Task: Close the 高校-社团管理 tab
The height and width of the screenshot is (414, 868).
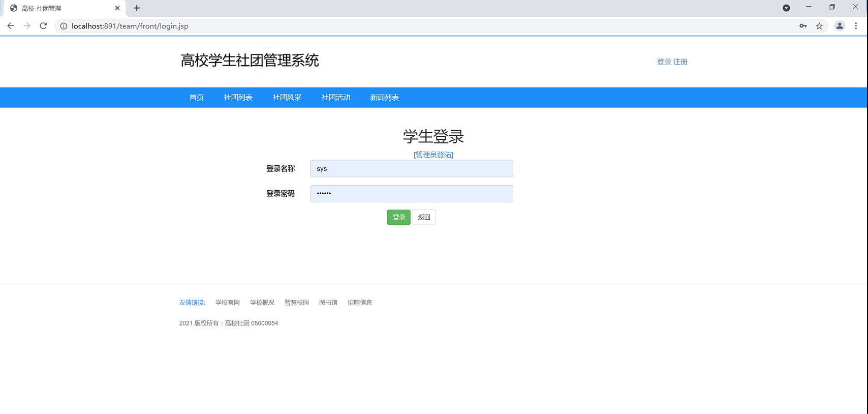Action: point(117,8)
